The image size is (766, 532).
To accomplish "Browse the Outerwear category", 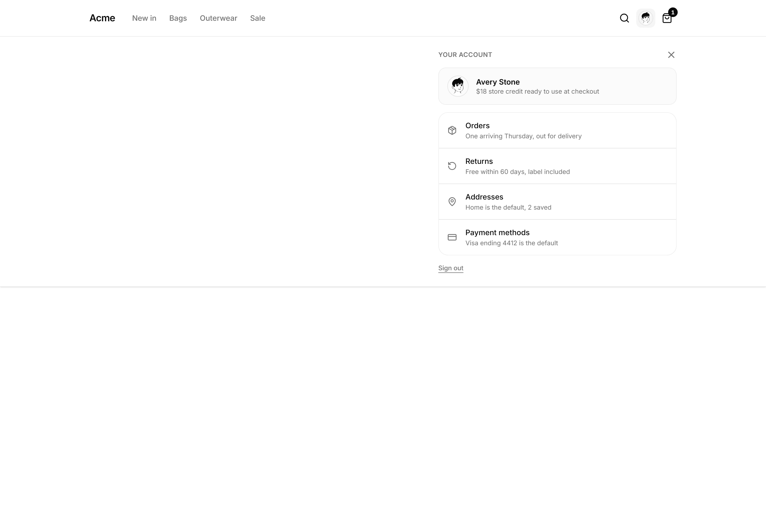I will [218, 18].
